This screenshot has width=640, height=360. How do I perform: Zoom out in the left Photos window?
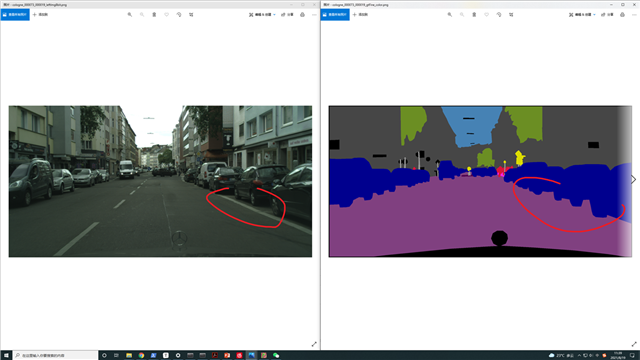142,15
